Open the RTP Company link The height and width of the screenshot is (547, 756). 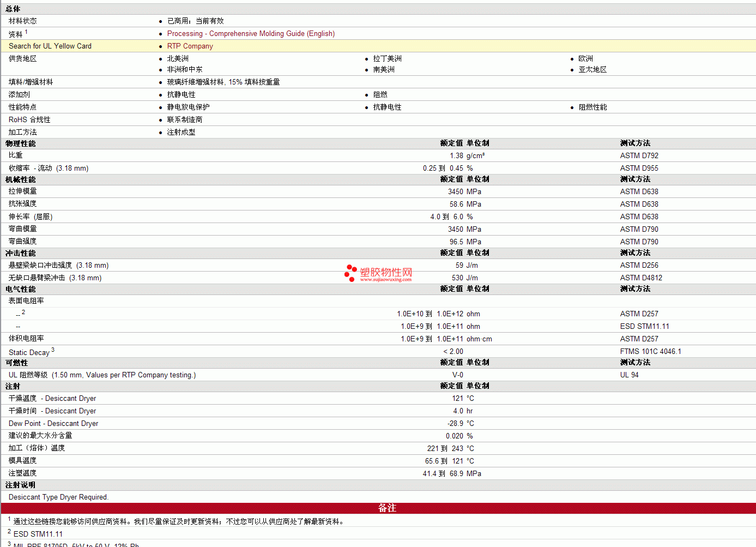(190, 46)
